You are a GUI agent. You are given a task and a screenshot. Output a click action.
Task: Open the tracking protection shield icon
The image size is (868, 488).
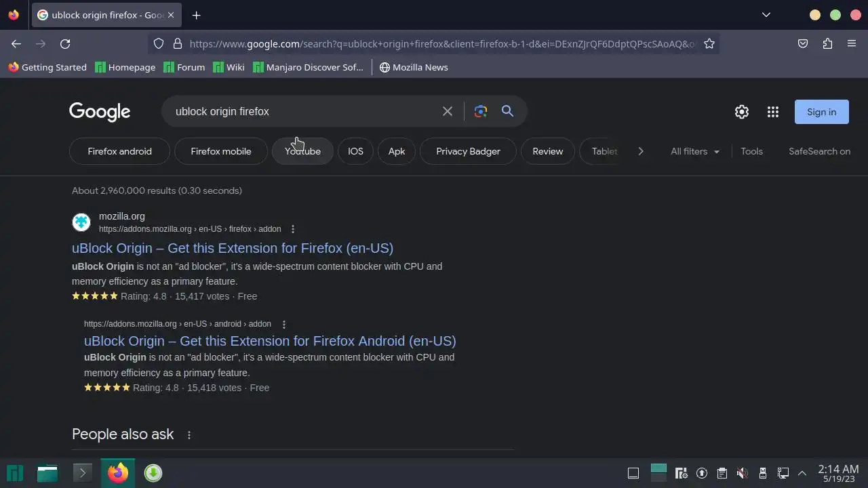point(159,43)
